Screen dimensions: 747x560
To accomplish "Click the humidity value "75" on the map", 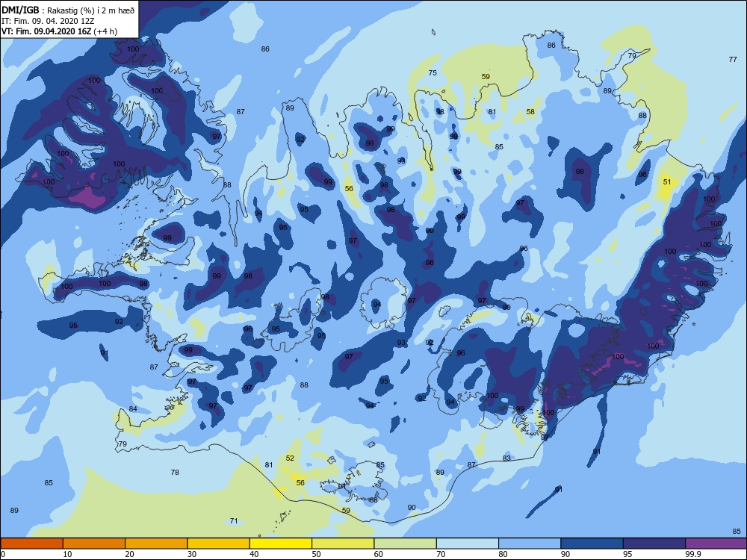I will coord(433,73).
